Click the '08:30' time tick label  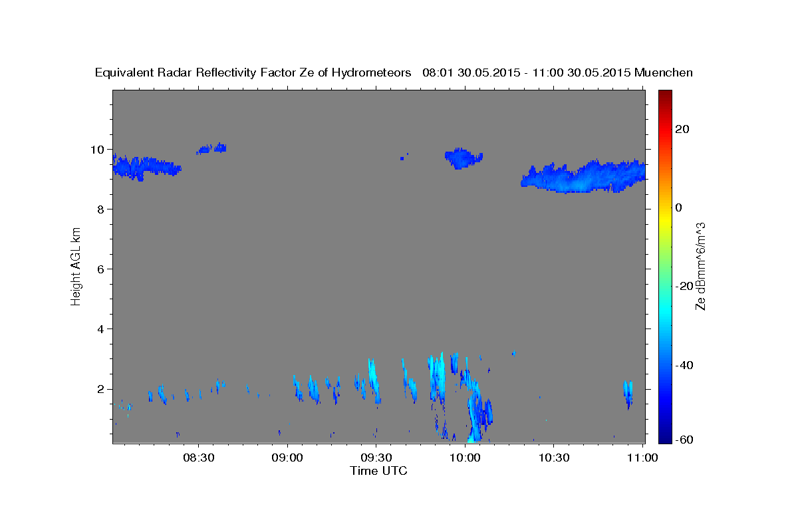click(x=199, y=458)
